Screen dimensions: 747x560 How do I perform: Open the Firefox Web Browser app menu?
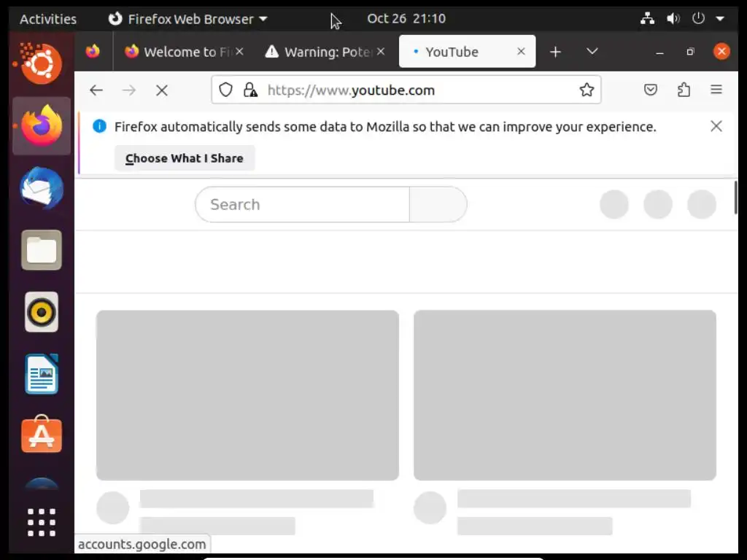pos(188,19)
